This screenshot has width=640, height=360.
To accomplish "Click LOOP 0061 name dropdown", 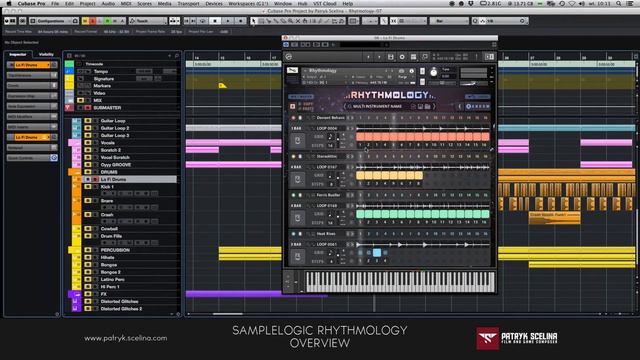I will click(x=327, y=244).
